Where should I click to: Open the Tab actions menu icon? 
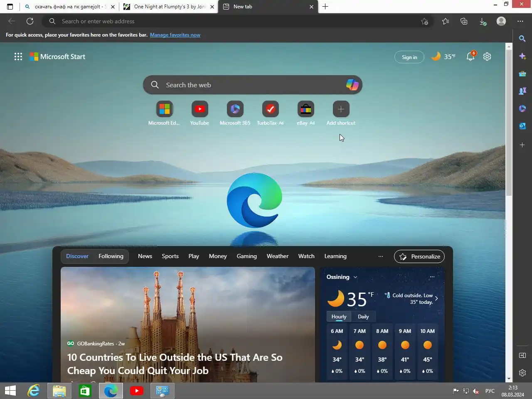click(10, 7)
